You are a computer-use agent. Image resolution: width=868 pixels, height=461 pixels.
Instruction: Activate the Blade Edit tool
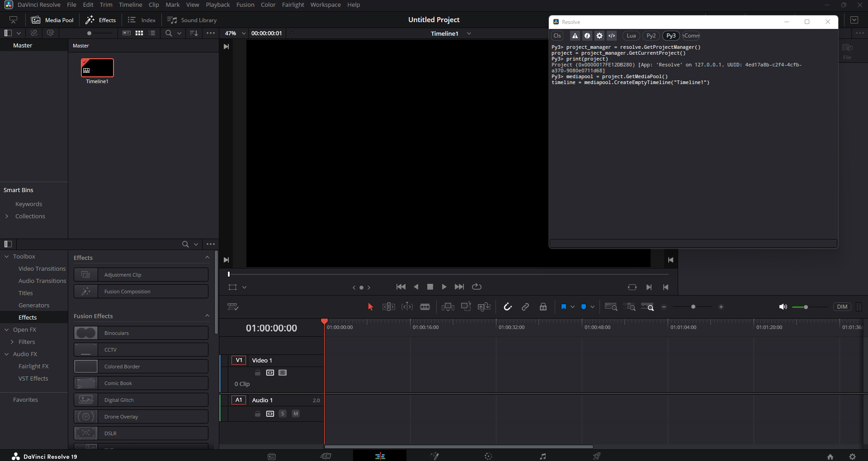(x=425, y=307)
